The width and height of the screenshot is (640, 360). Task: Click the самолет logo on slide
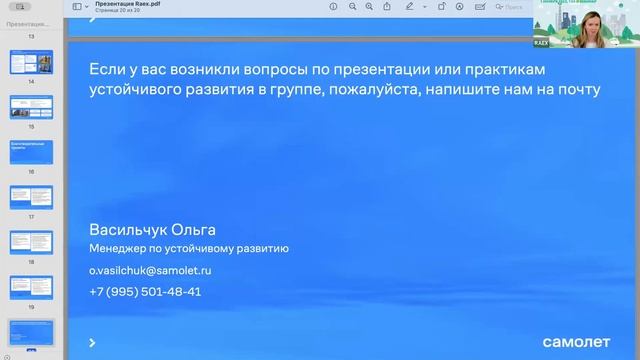(x=576, y=342)
